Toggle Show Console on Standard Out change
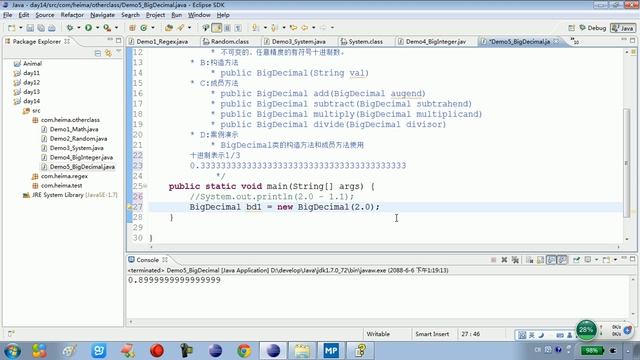Viewport: 640px width, 360px height. pos(551,260)
